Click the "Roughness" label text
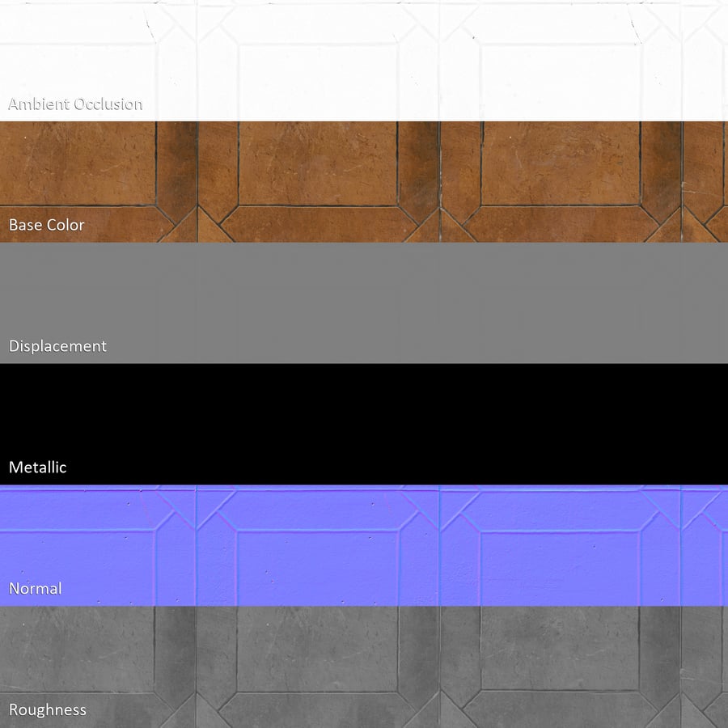This screenshot has width=728, height=728. point(48,710)
